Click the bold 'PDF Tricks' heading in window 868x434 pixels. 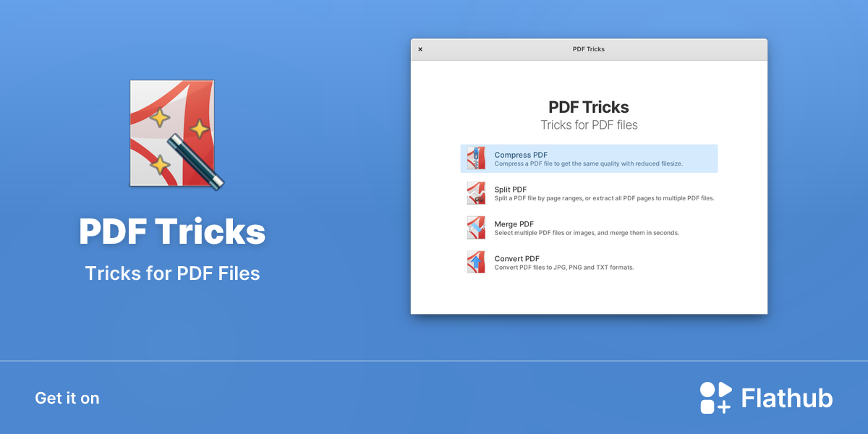(589, 107)
